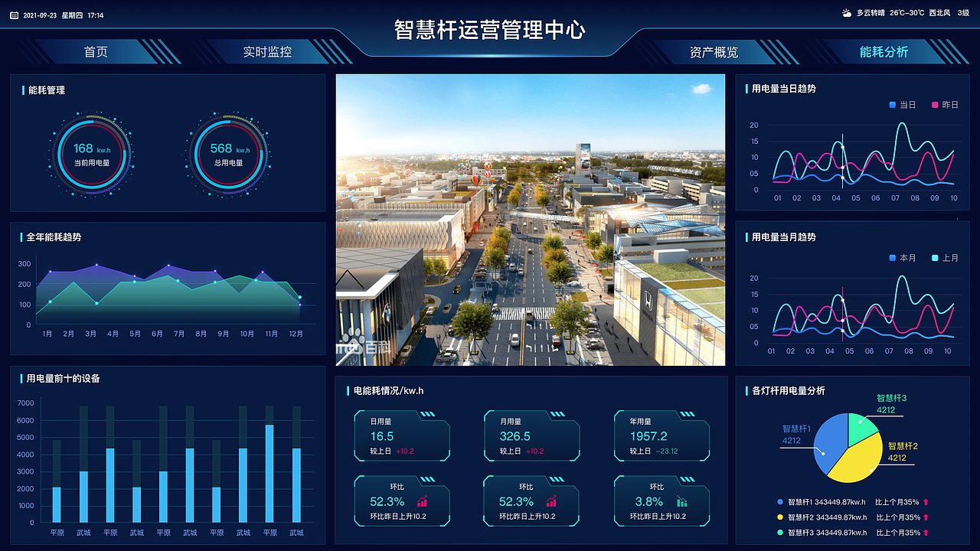
Task: Click the 总用电量 circular gauge
Action: click(x=229, y=155)
